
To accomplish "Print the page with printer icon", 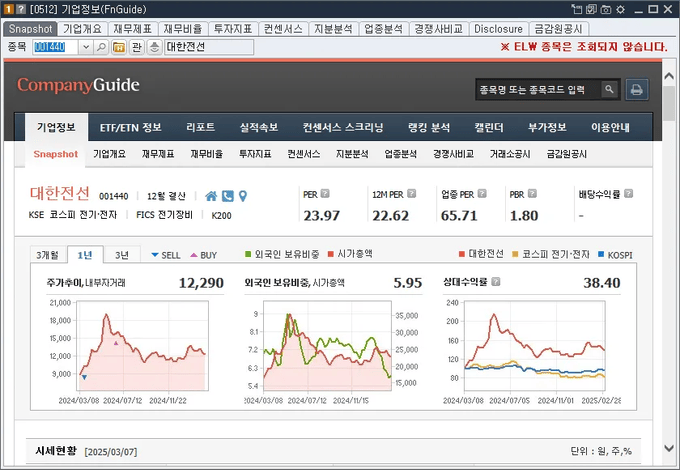I will click(x=637, y=89).
